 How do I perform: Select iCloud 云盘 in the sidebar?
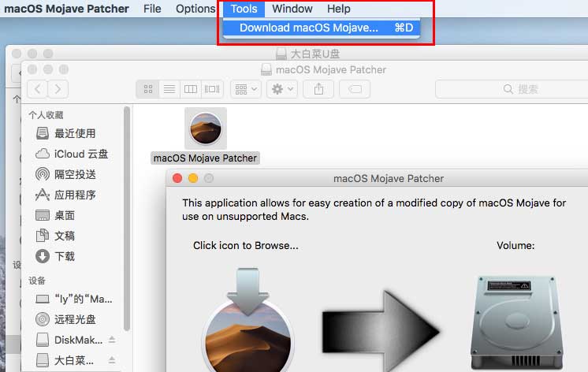72,154
